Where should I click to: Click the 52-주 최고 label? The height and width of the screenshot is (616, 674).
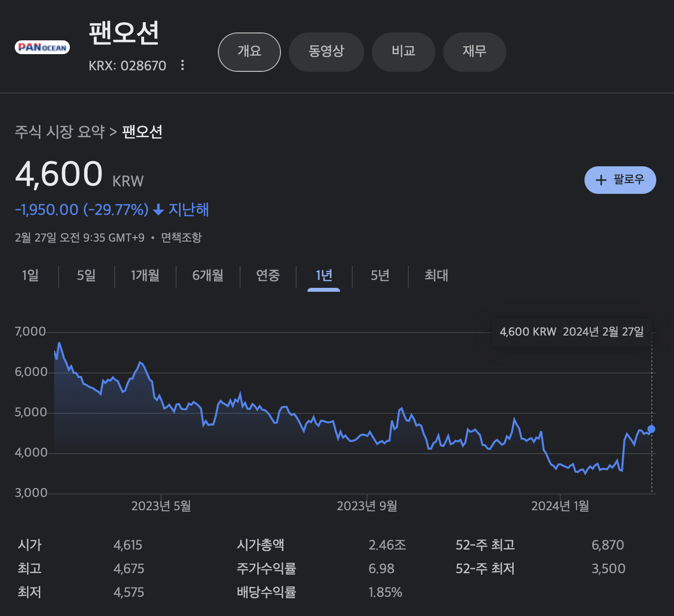[x=485, y=545]
